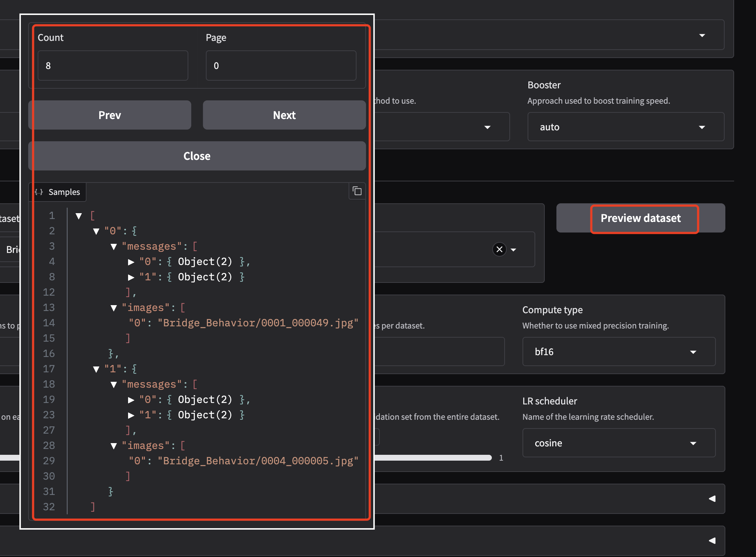Copy the Samples JSON to clipboard

click(357, 191)
